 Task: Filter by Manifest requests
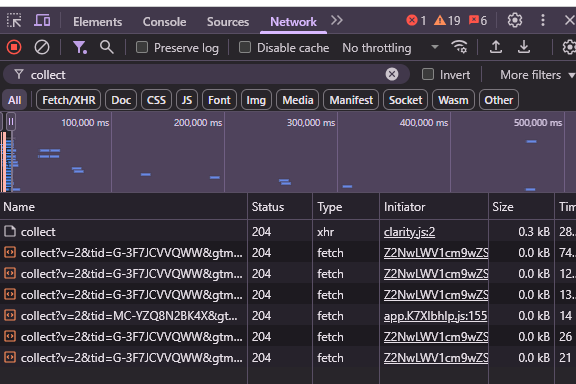pyautogui.click(x=351, y=100)
